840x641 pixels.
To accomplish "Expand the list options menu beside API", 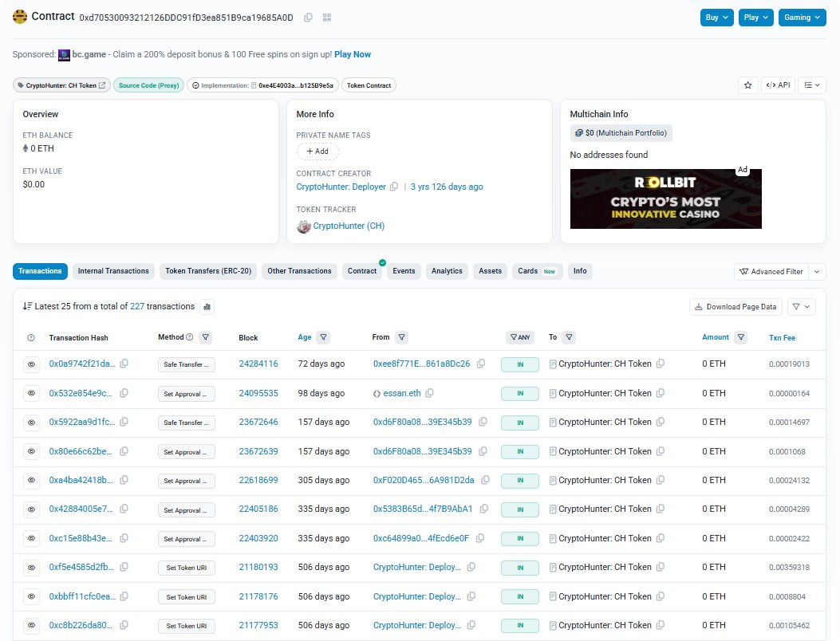I will click(x=812, y=85).
